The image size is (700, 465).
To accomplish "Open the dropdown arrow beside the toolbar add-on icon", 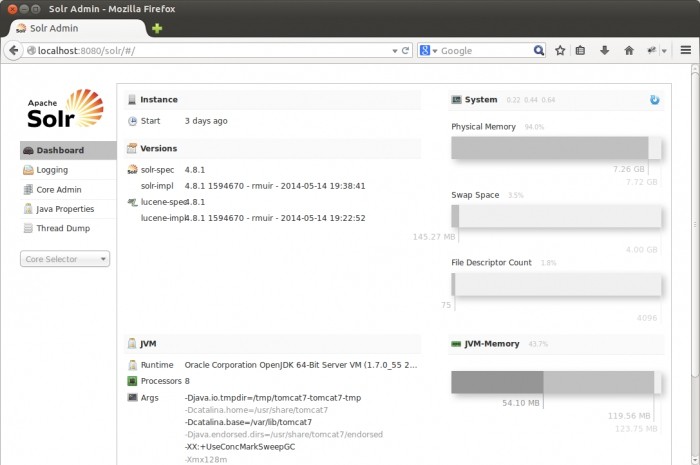I will [x=664, y=51].
